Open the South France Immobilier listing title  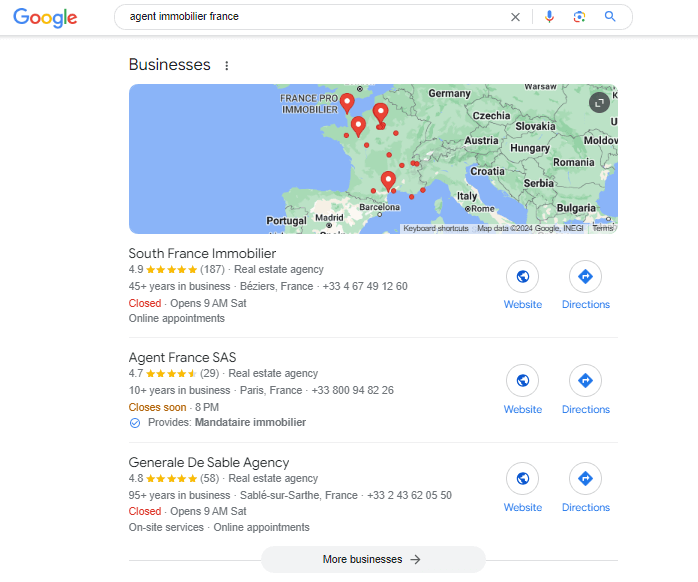[x=202, y=254]
